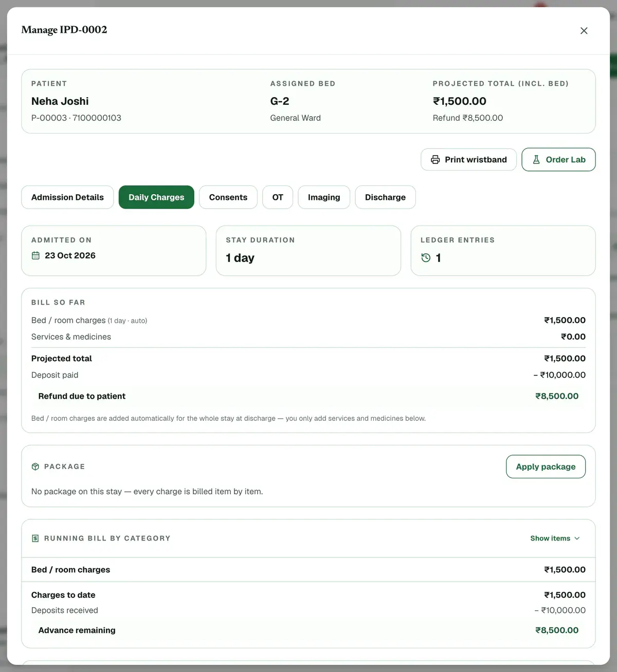Click the history clock icon under Ledger Entries
The height and width of the screenshot is (672, 617).
click(x=426, y=258)
